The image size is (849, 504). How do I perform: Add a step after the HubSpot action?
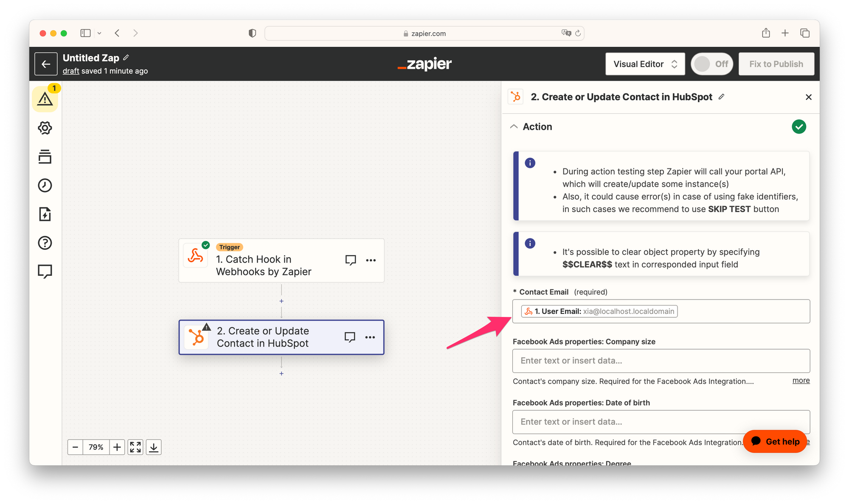[281, 374]
